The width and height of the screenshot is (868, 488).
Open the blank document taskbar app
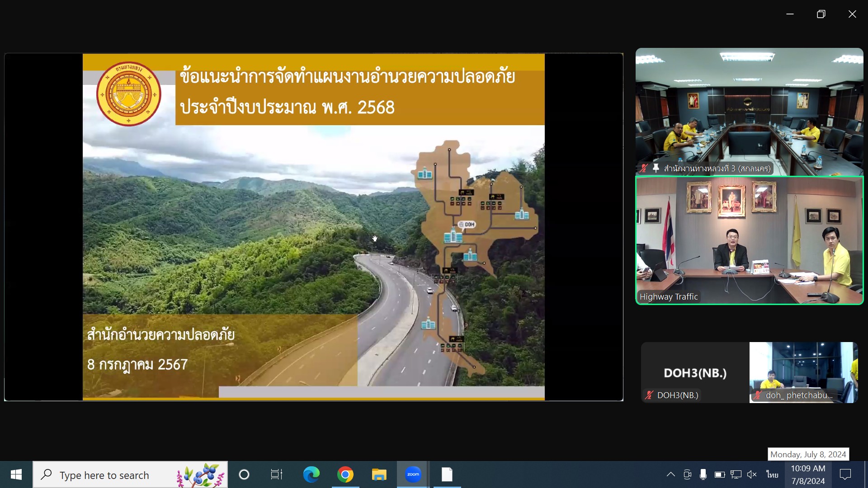tap(447, 474)
